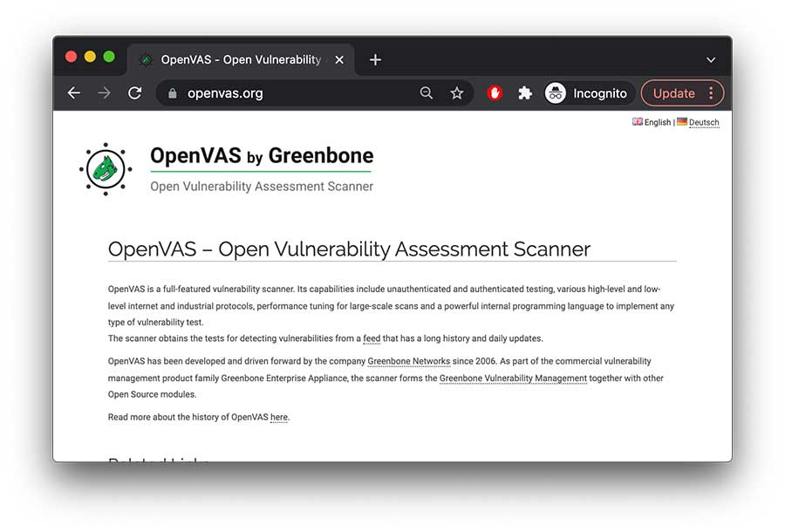Switch the site language to Deutsch
Image resolution: width=785 pixels, height=532 pixels.
pyautogui.click(x=703, y=122)
